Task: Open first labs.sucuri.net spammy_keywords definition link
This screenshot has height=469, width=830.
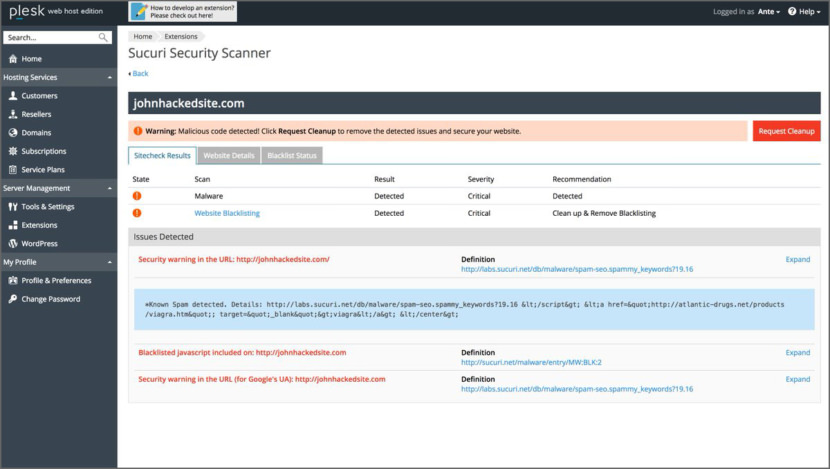Action: pyautogui.click(x=577, y=269)
